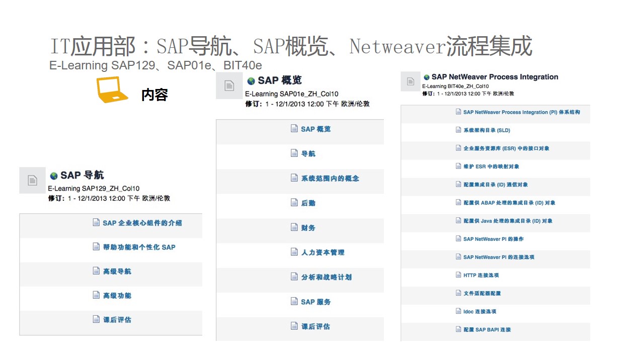Click the gray document thumbnail beside SAP NetWeaver Process Integration

(x=410, y=81)
